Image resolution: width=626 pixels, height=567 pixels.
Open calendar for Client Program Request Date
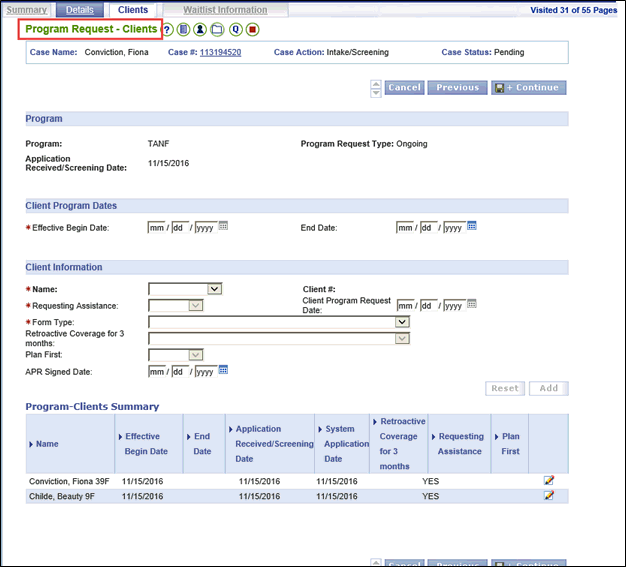(472, 304)
